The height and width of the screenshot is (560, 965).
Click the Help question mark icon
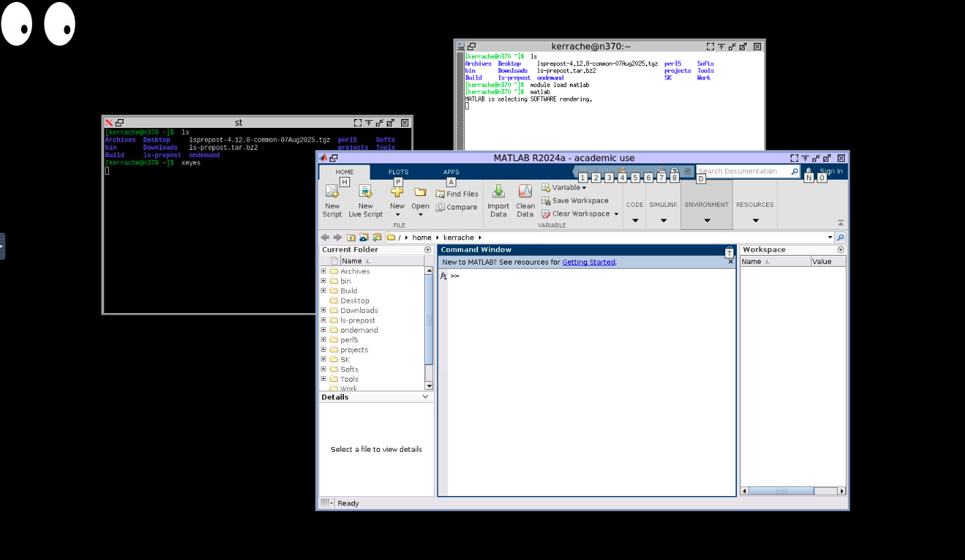pos(674,171)
